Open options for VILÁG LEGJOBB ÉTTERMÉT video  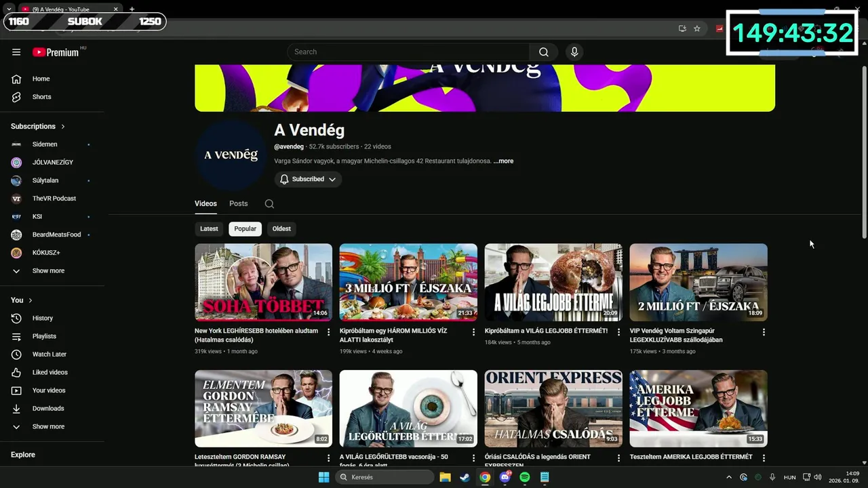(x=618, y=332)
